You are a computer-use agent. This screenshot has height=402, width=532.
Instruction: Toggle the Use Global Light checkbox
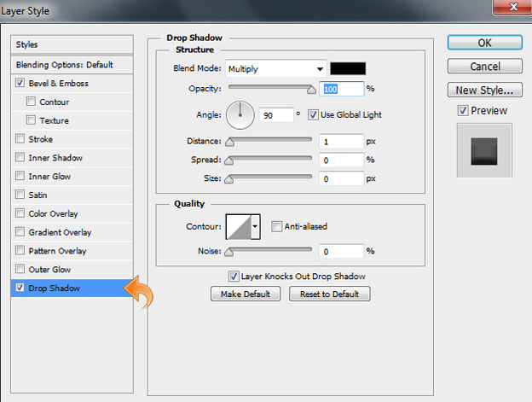313,114
